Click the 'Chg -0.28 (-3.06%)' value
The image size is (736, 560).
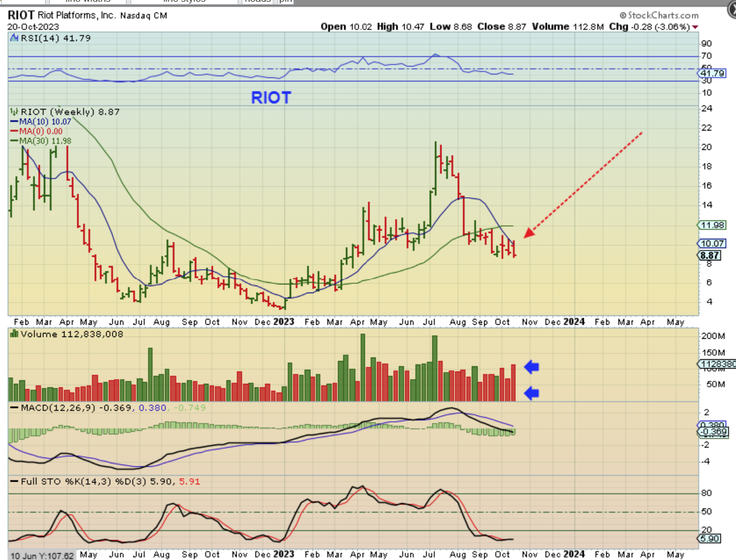(649, 26)
